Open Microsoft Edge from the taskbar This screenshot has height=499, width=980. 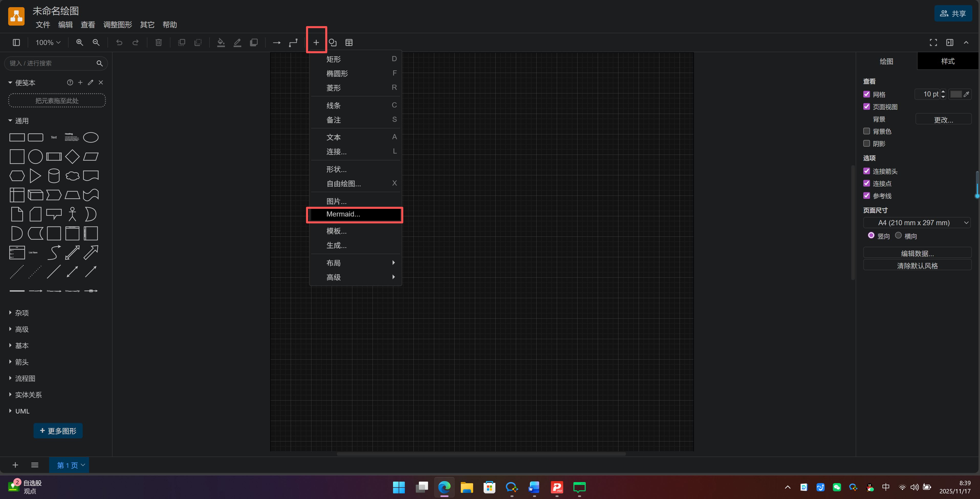point(444,487)
